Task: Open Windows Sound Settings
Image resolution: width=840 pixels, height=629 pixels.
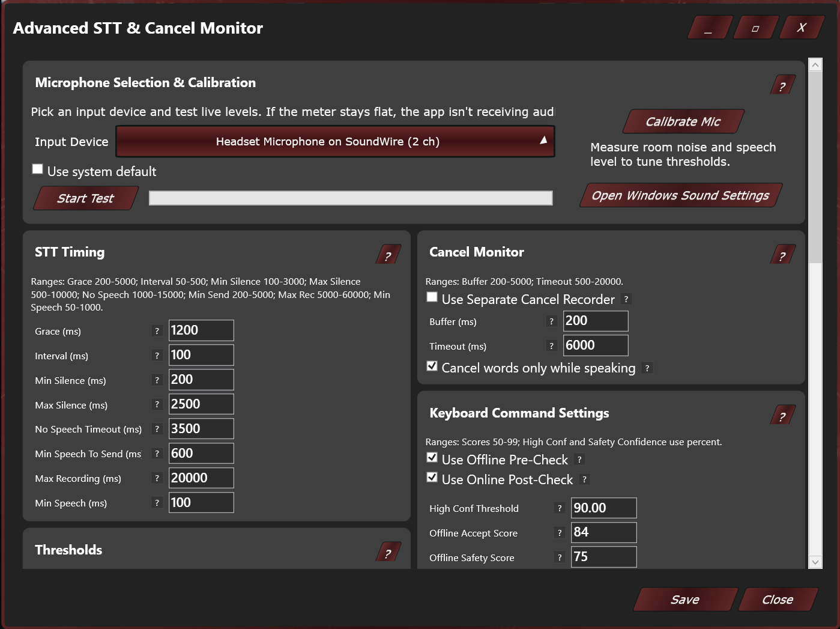Action: point(681,195)
